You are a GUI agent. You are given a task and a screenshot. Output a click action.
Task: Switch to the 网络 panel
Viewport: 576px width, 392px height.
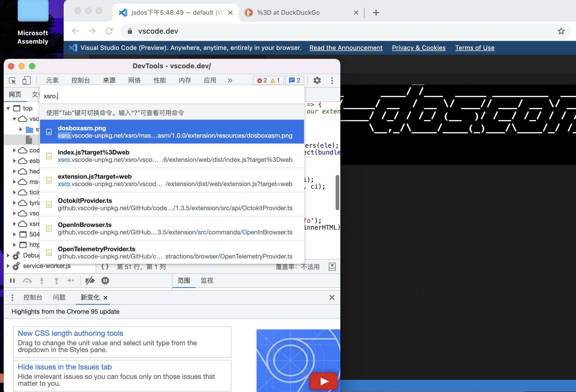(135, 80)
